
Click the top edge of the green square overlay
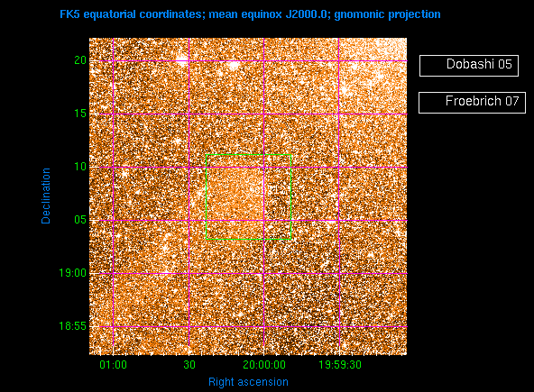[249, 155]
